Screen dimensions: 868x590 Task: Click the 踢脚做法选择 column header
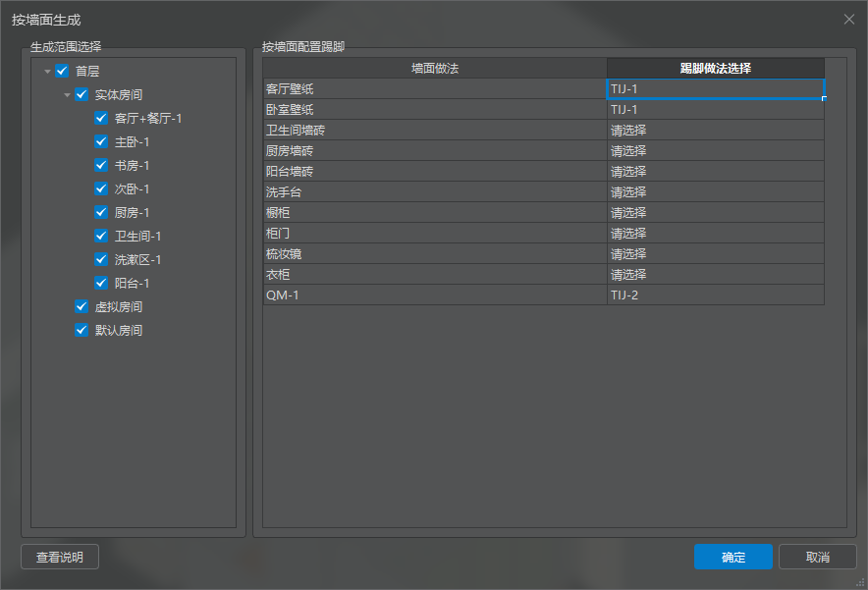pos(715,68)
